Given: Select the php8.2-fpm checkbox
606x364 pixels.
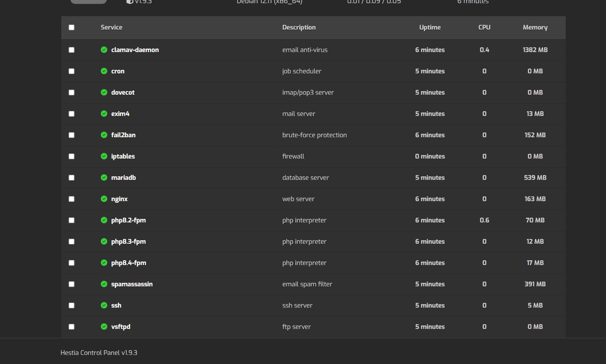Looking at the screenshot, I should tap(71, 220).
